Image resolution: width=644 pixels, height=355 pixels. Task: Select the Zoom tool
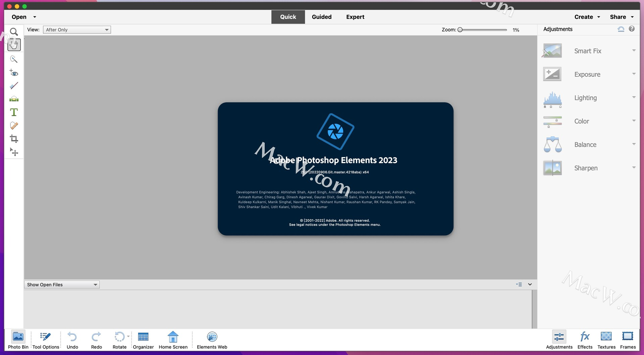tap(14, 32)
